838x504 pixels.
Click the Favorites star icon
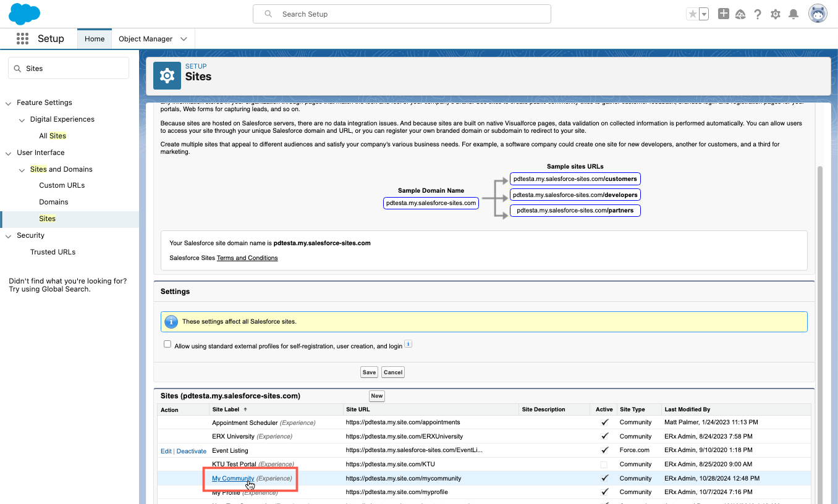(692, 14)
